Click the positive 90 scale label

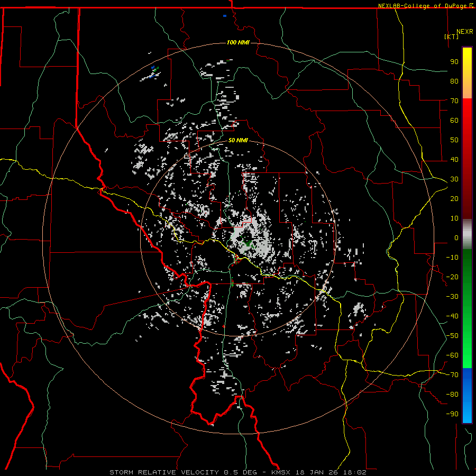(x=454, y=62)
